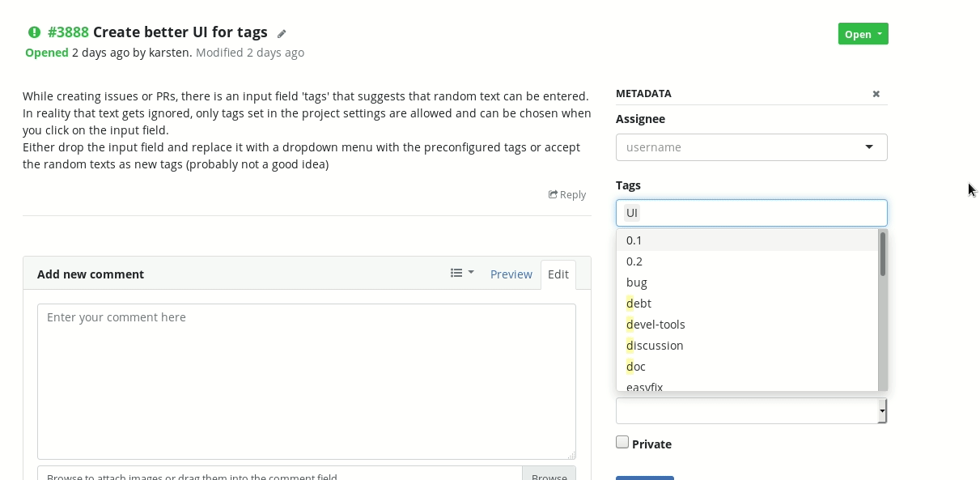Click the Reply link under the description
This screenshot has height=480, width=980.
567,194
